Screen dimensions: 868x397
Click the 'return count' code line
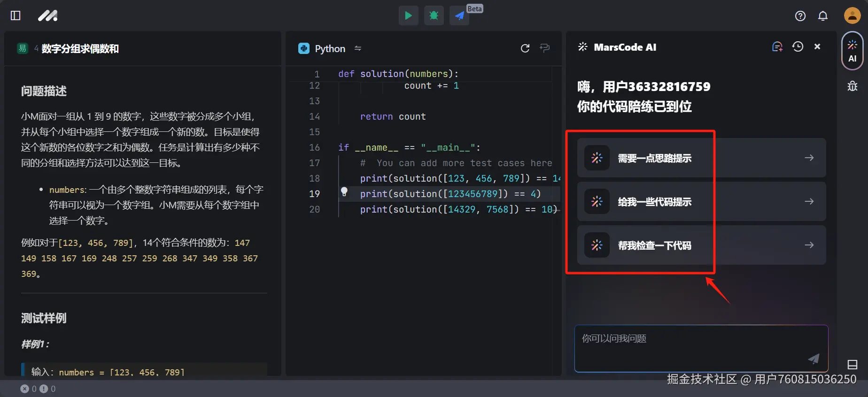coord(393,116)
